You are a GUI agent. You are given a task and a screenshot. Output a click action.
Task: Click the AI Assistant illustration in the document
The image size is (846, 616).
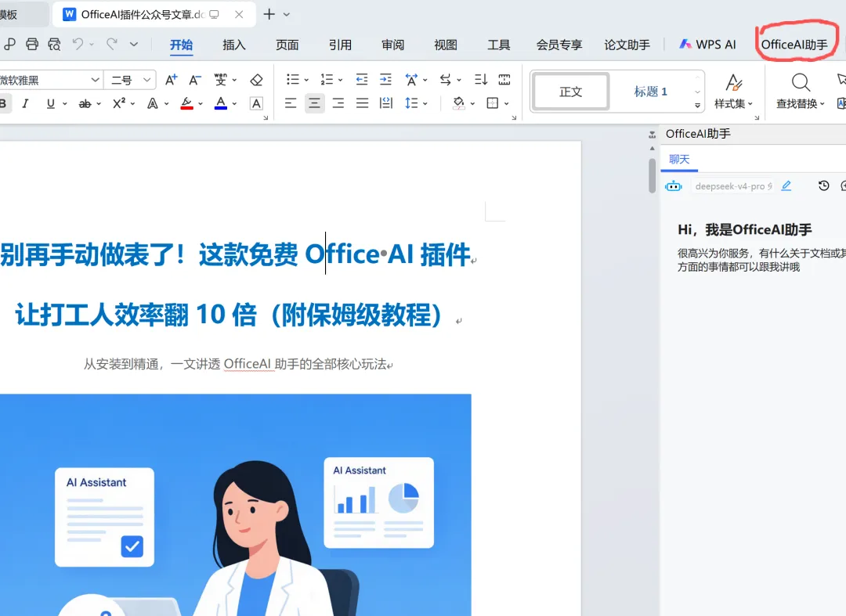(x=235, y=505)
